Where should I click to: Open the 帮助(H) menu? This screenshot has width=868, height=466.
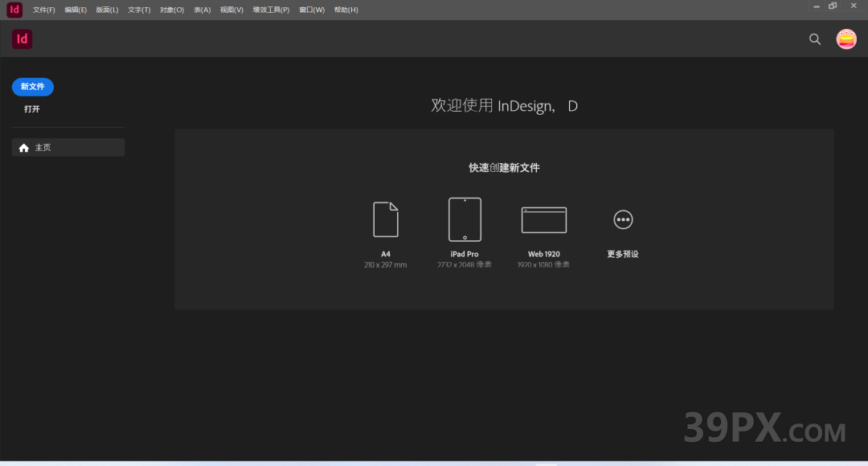(x=346, y=10)
